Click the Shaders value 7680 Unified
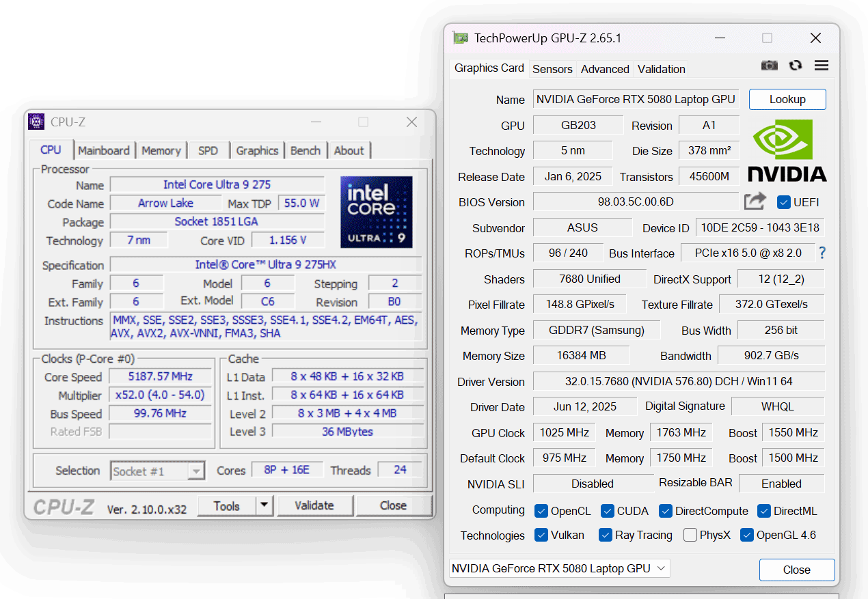Image resolution: width=868 pixels, height=599 pixels. [590, 279]
